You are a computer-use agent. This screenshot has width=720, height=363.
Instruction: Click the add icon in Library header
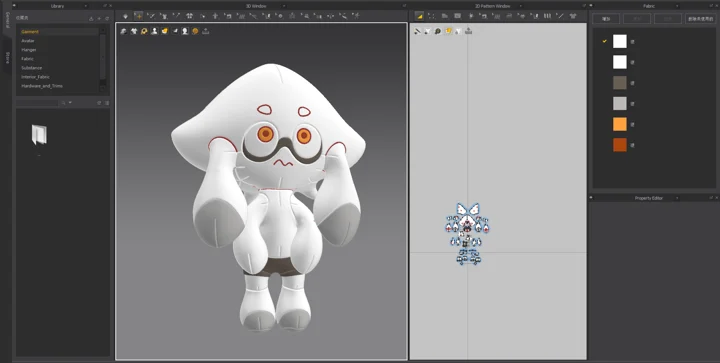99,19
